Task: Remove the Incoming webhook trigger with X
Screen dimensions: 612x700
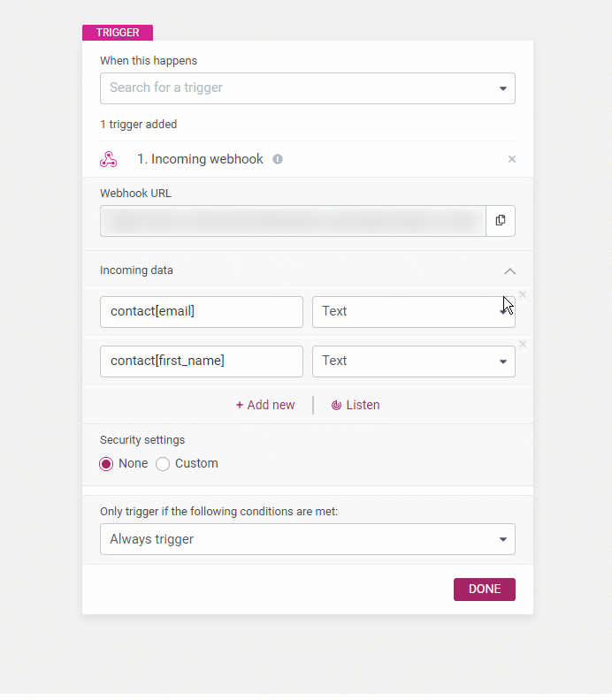Action: pos(511,159)
